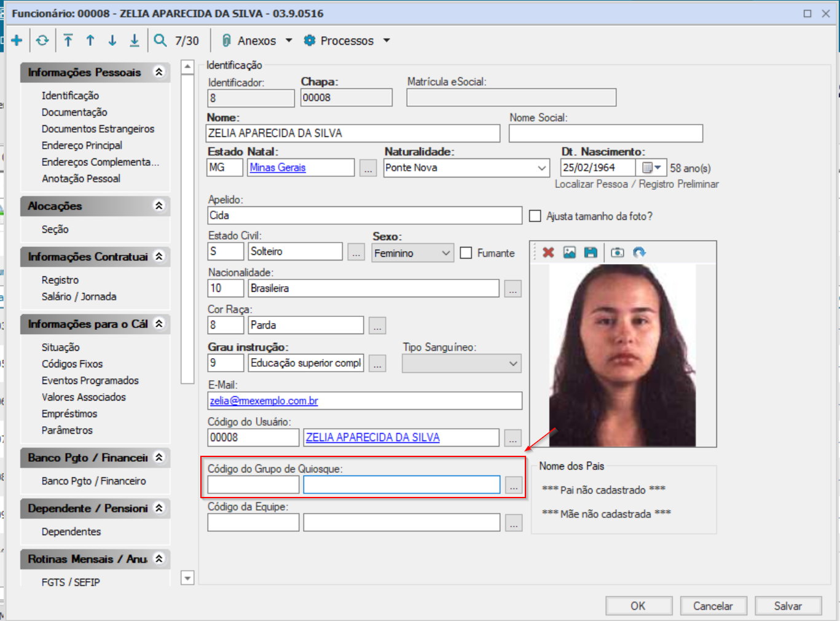Image resolution: width=840 pixels, height=621 pixels.
Task: Select Situação in the sidebar
Action: coord(60,348)
